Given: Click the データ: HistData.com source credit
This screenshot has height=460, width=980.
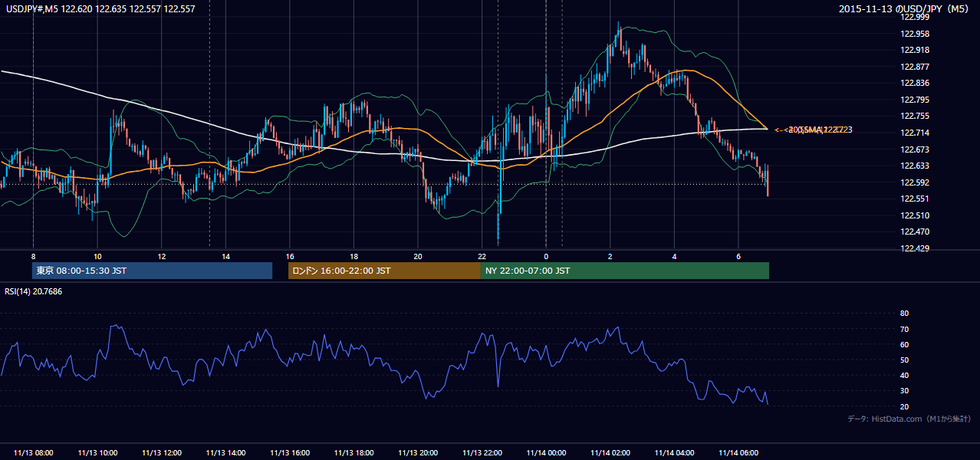Looking at the screenshot, I should pos(909,419).
